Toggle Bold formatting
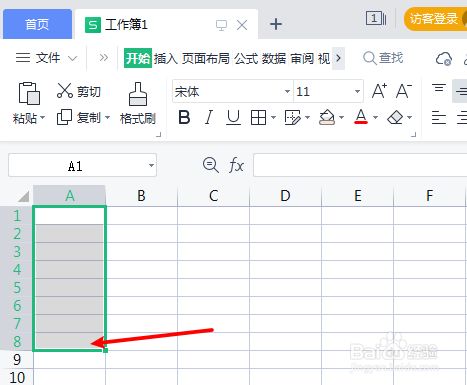The height and width of the screenshot is (385, 467). (x=184, y=117)
